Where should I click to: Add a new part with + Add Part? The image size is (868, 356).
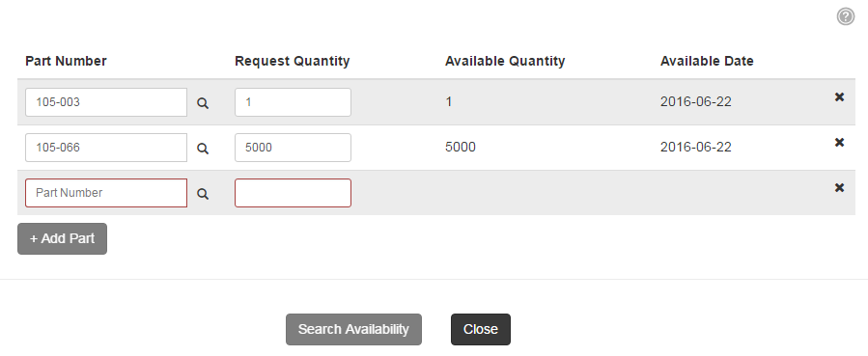point(62,239)
